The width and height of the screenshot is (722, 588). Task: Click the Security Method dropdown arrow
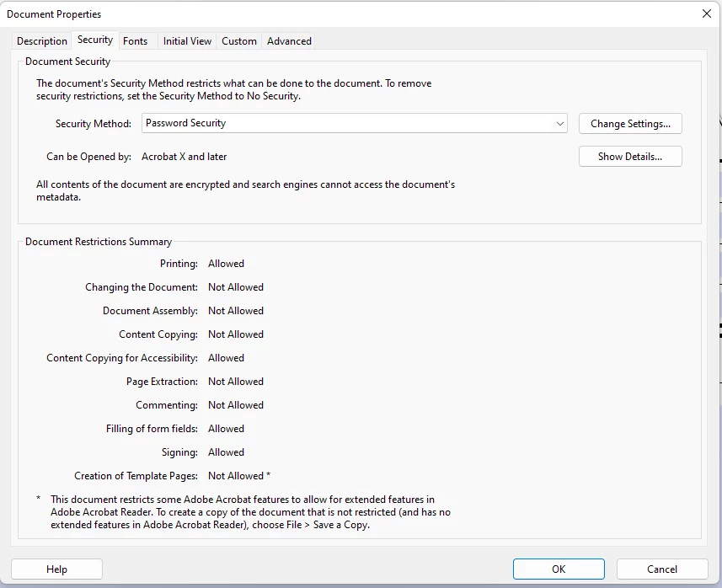tap(559, 123)
